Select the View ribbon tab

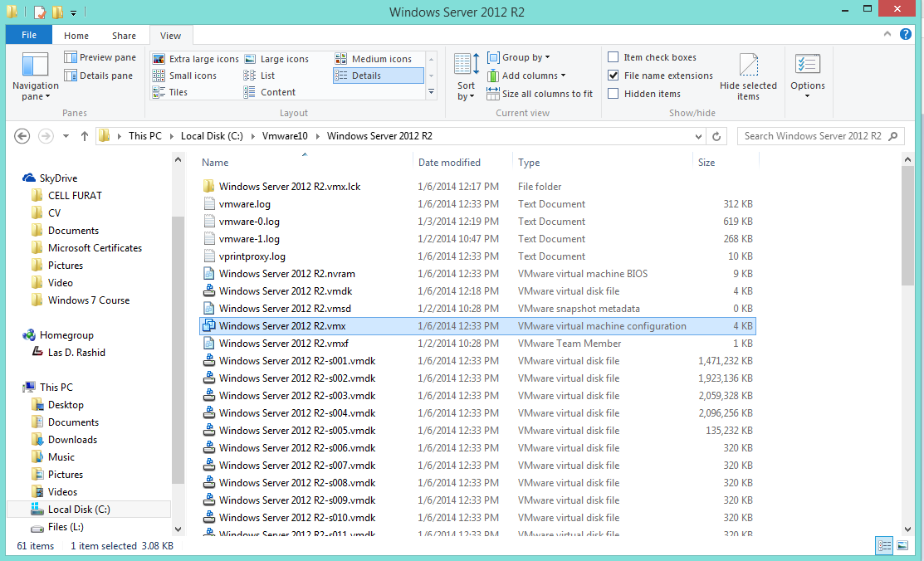pos(170,36)
